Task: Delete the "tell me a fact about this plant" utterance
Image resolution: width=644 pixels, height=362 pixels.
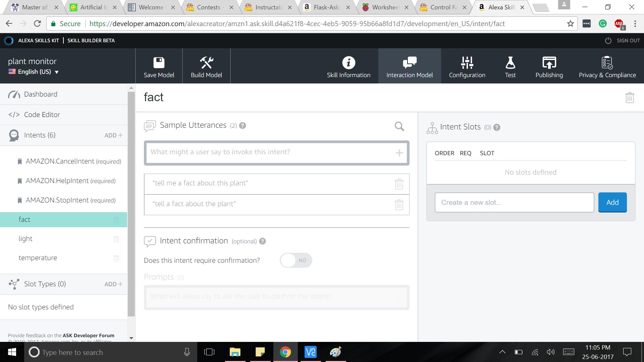Action: pyautogui.click(x=399, y=184)
